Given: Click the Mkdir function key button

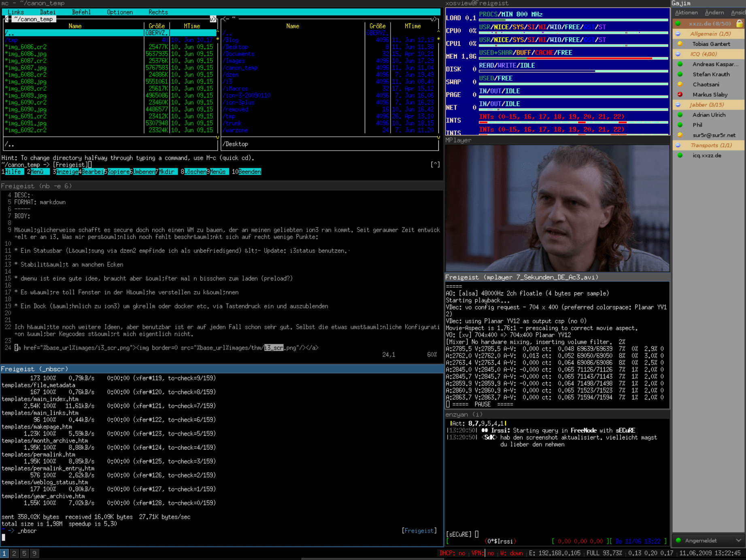Looking at the screenshot, I should [x=167, y=172].
